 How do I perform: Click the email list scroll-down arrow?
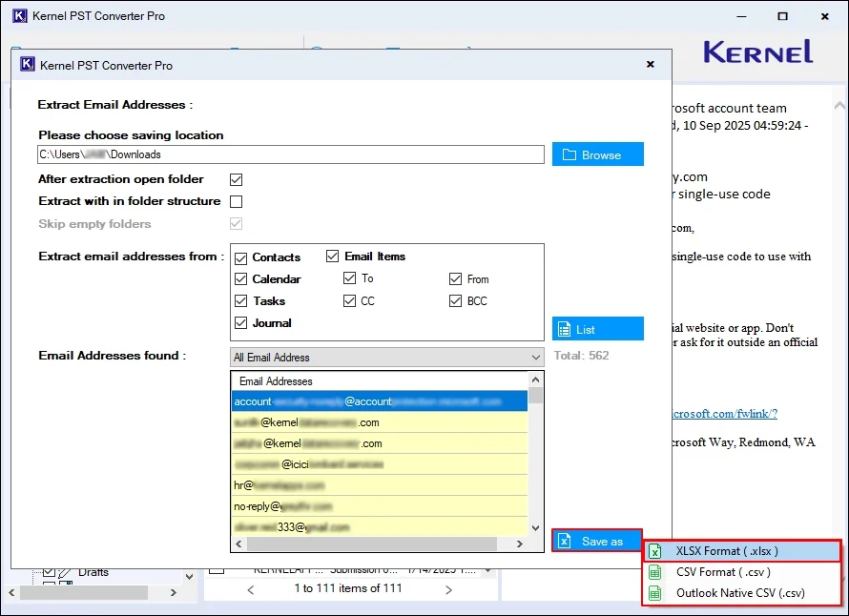point(536,529)
